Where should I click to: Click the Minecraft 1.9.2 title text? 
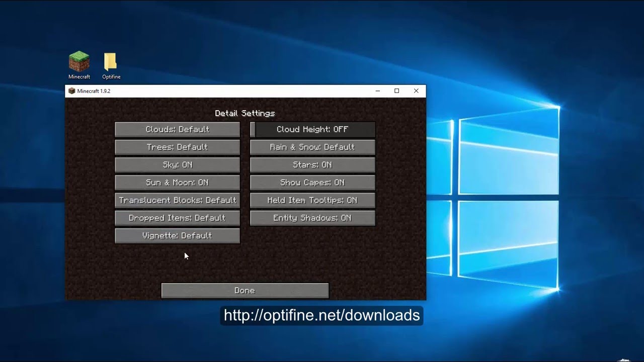click(94, 91)
